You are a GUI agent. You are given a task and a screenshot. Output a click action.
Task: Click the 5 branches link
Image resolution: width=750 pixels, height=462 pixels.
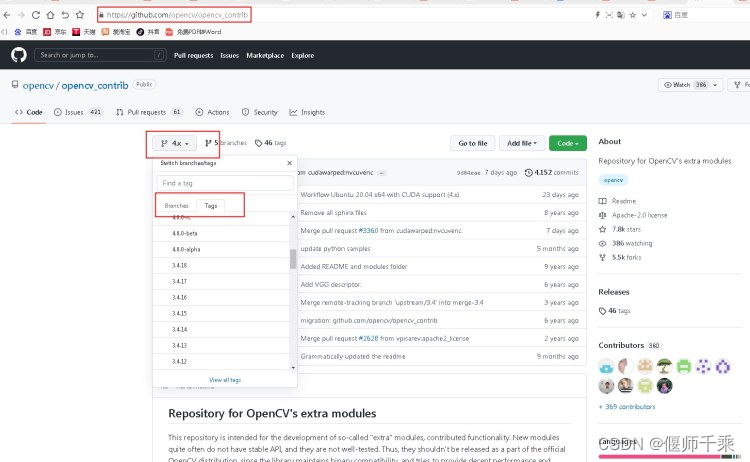[x=226, y=143]
